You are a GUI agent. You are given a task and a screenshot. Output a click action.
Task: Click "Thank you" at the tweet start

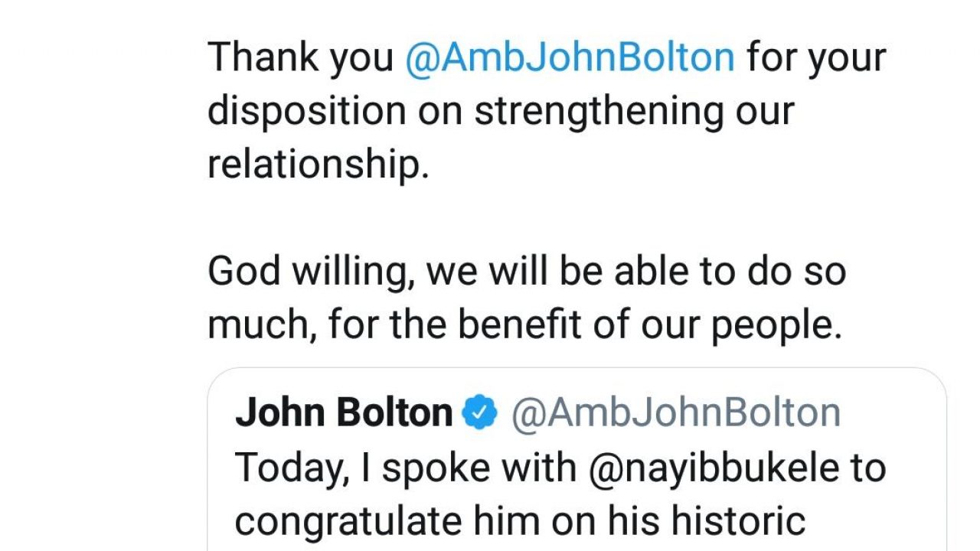pyautogui.click(x=301, y=57)
